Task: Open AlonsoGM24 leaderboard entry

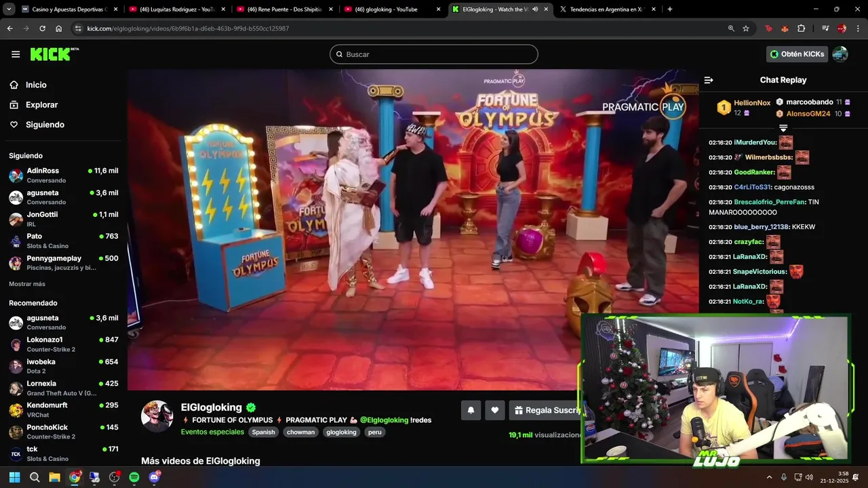Action: point(812,114)
